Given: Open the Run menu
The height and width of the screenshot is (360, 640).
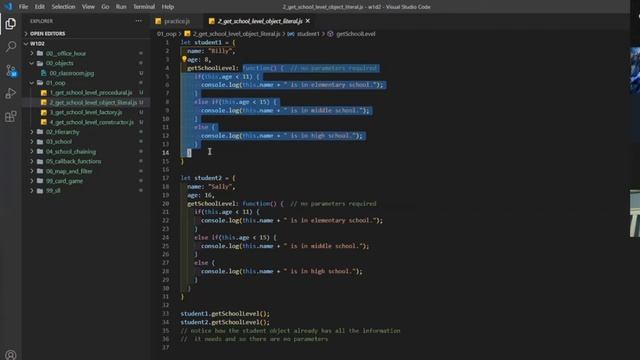Looking at the screenshot, I should (x=121, y=7).
